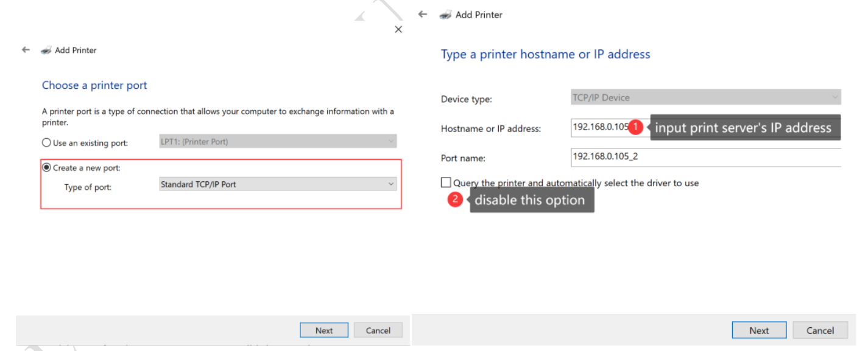This screenshot has height=351, width=868.
Task: Toggle Query the printer checkbox
Action: click(446, 182)
